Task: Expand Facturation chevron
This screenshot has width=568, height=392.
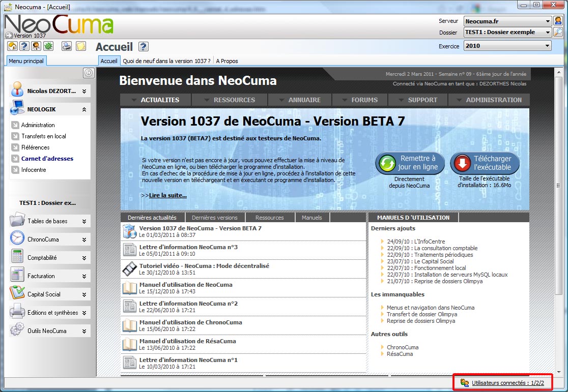Action: coord(84,276)
